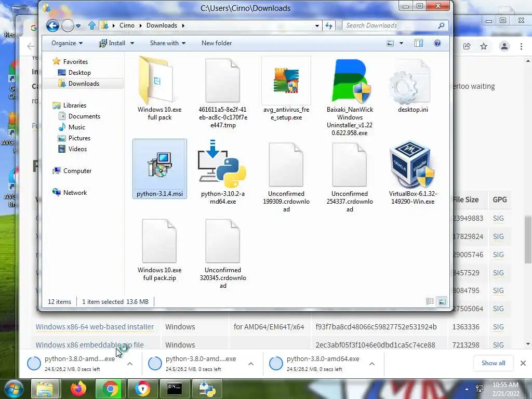Select Windows 10.exe full pack.zip

159,250
